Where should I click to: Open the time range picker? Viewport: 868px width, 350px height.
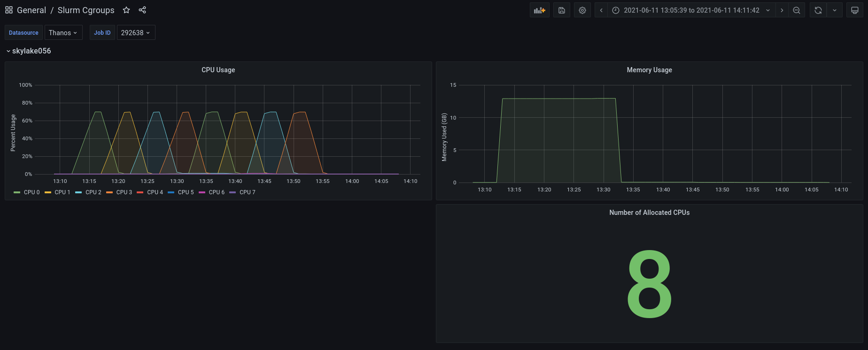[x=691, y=10]
